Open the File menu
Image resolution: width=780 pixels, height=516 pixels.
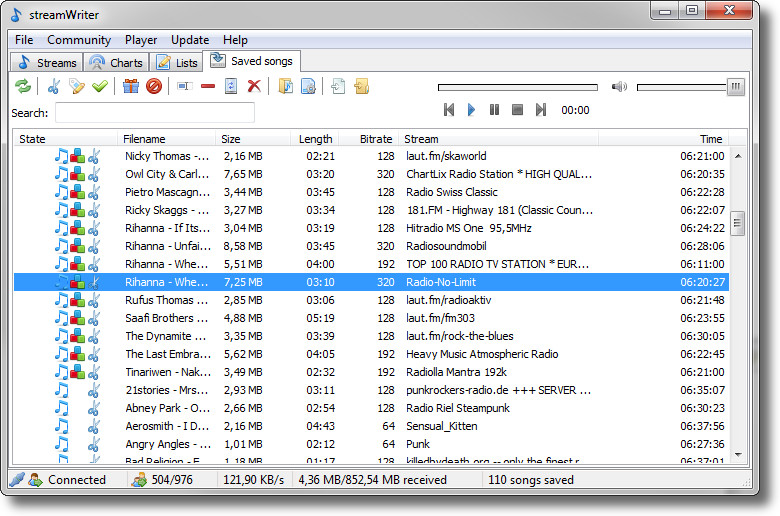coord(24,40)
